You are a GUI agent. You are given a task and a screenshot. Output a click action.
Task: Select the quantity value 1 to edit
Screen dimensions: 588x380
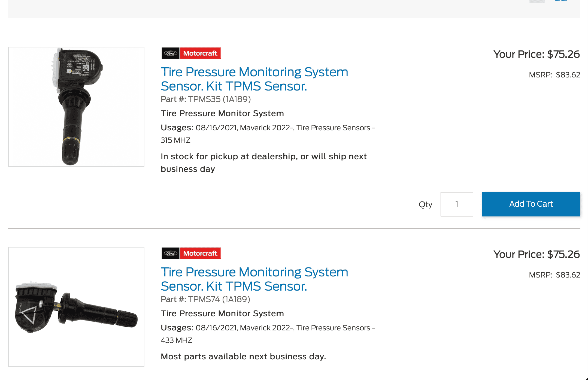coord(456,204)
